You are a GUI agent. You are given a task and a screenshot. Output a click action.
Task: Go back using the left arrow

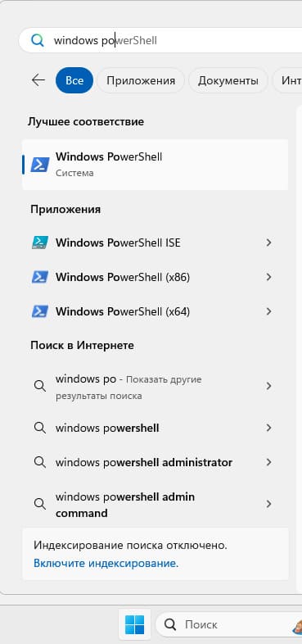coord(38,80)
